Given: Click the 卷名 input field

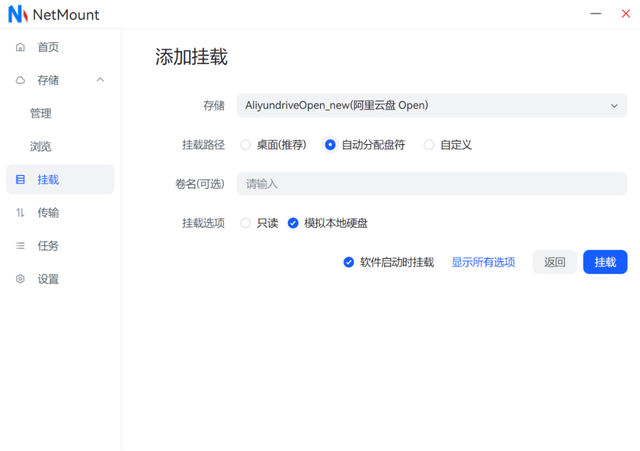Looking at the screenshot, I should click(432, 184).
